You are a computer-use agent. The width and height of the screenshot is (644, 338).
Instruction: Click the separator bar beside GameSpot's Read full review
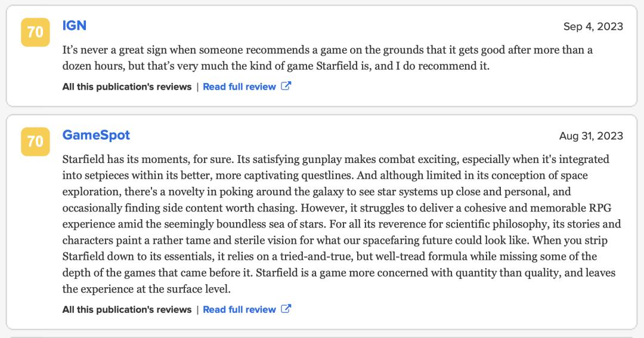[197, 309]
